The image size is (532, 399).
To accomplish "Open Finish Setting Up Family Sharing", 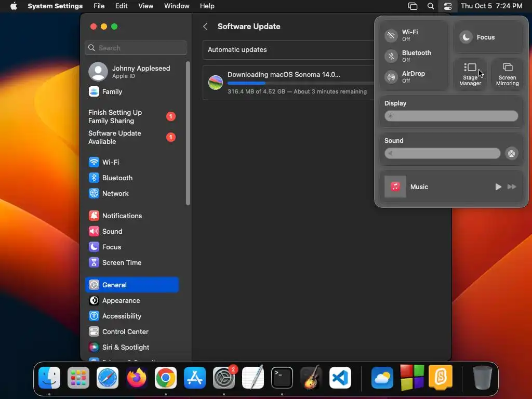I will pos(131,116).
